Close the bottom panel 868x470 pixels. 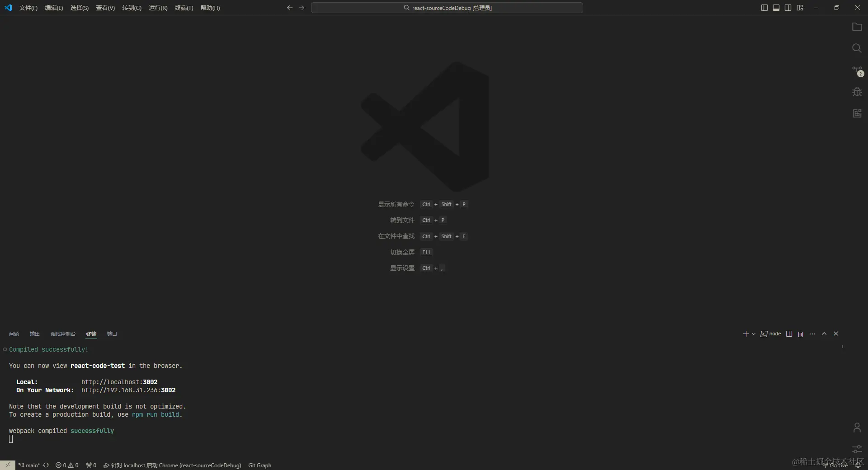click(836, 334)
